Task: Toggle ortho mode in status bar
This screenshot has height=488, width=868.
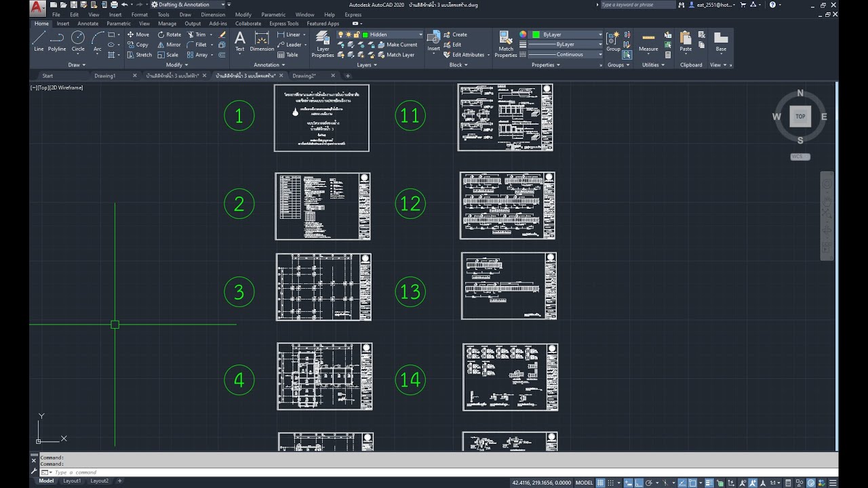Action: 638,483
